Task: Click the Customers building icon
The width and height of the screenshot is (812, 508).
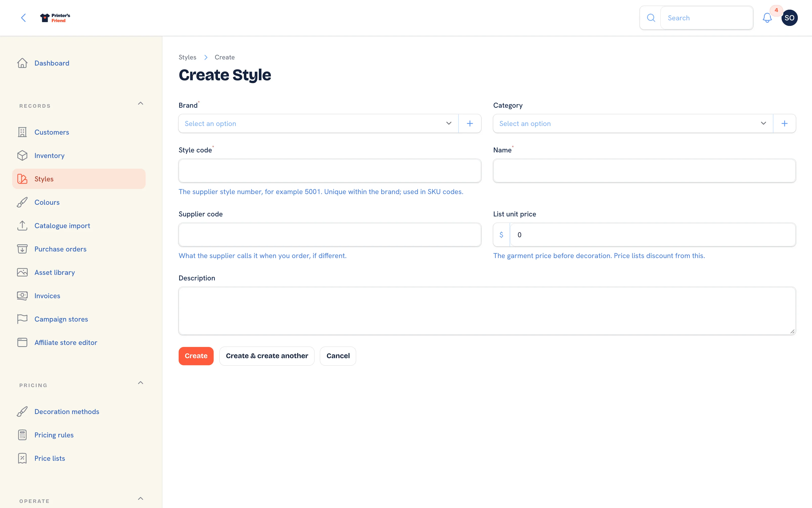Action: click(22, 132)
